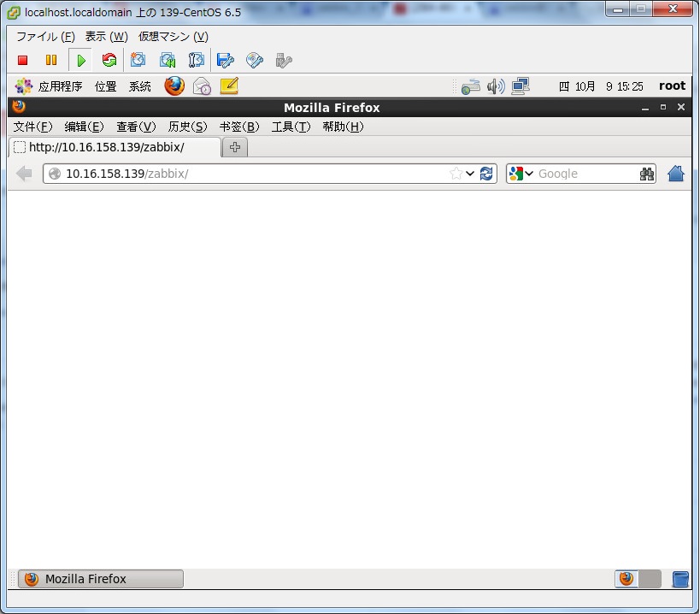
Task: Click the CD/DVD drive connect icon
Action: [x=255, y=60]
